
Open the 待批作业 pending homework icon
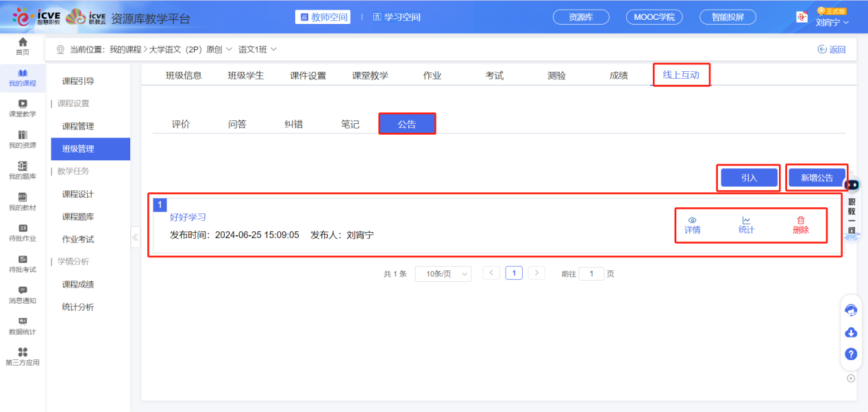pos(23,231)
